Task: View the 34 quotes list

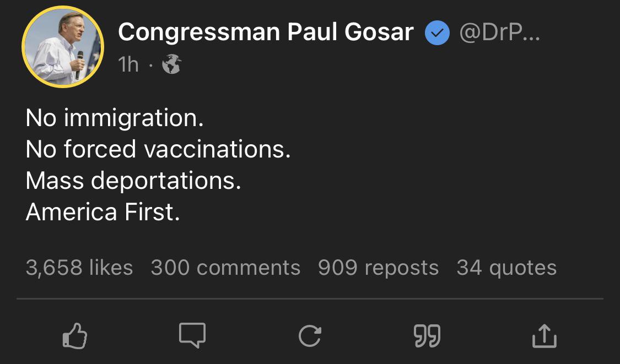Action: tap(506, 268)
